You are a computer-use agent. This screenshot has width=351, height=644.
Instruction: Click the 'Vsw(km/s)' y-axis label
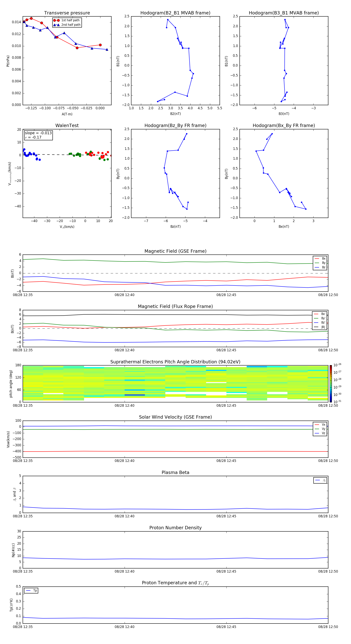click(x=8, y=439)
